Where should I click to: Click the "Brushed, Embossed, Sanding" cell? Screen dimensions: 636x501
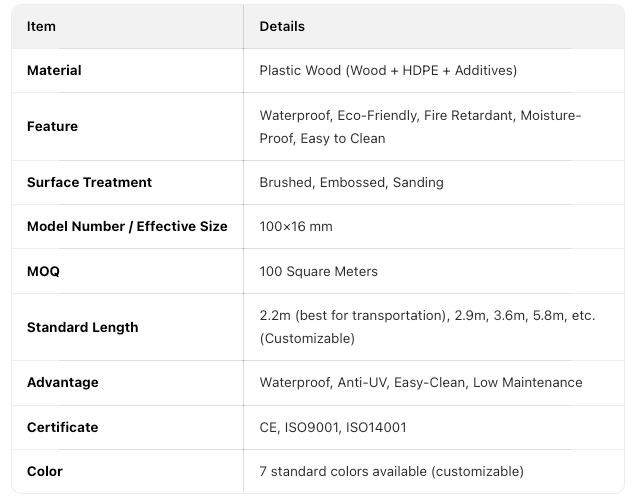(x=351, y=182)
